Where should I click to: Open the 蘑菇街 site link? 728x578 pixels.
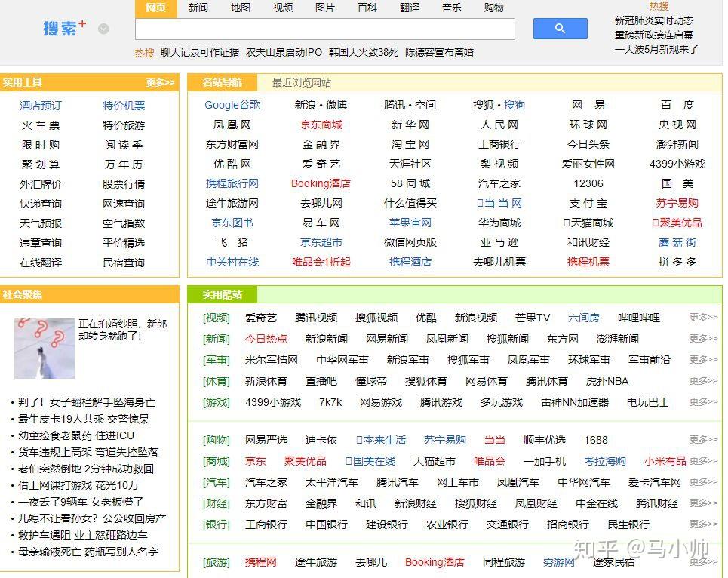(677, 242)
